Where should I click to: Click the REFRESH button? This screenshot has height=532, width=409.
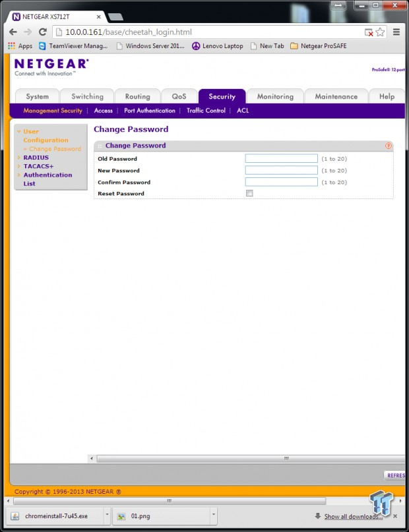pyautogui.click(x=394, y=475)
